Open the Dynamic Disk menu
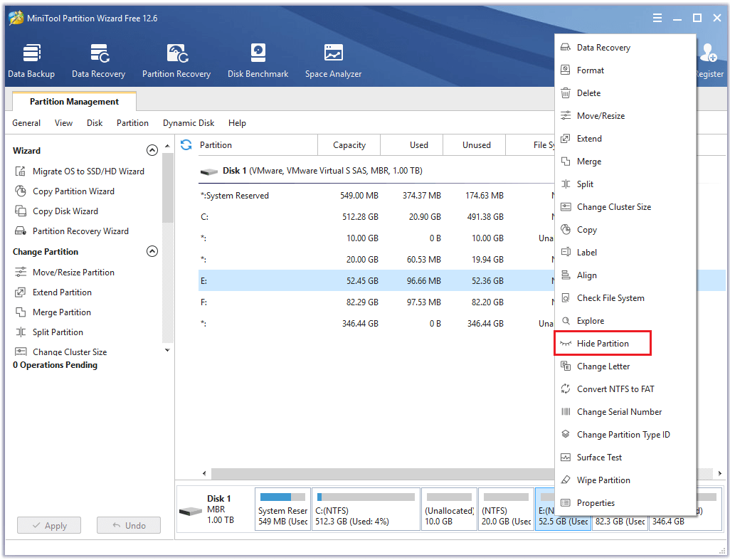 pos(189,123)
